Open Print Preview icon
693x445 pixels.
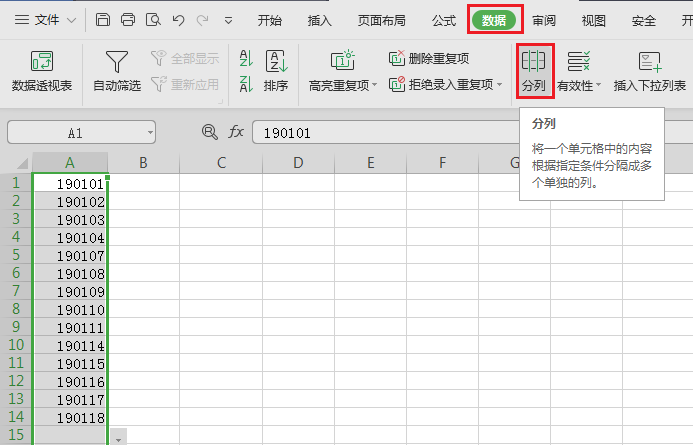(x=153, y=20)
